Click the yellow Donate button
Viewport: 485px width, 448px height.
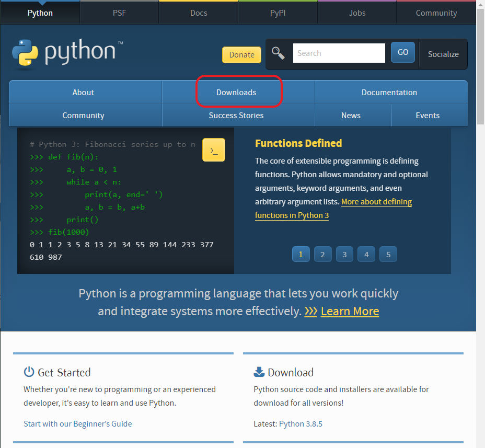pyautogui.click(x=241, y=55)
